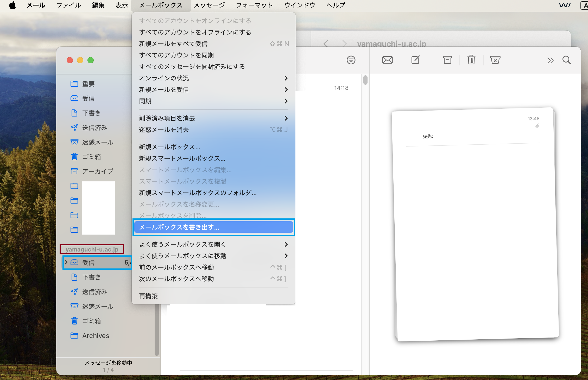
Task: Choose 新規スマートメールボックスのフォルダ…
Action: point(213,193)
